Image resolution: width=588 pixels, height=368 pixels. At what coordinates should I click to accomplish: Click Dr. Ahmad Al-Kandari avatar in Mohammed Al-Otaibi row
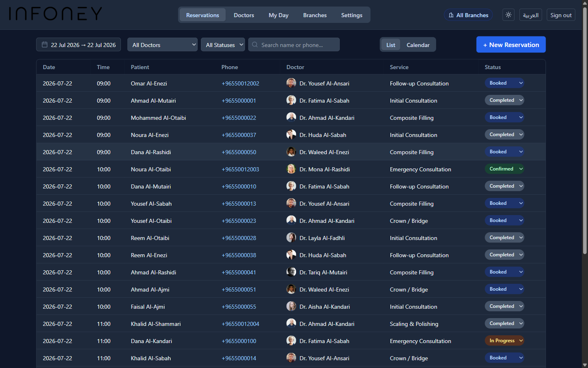(x=291, y=117)
